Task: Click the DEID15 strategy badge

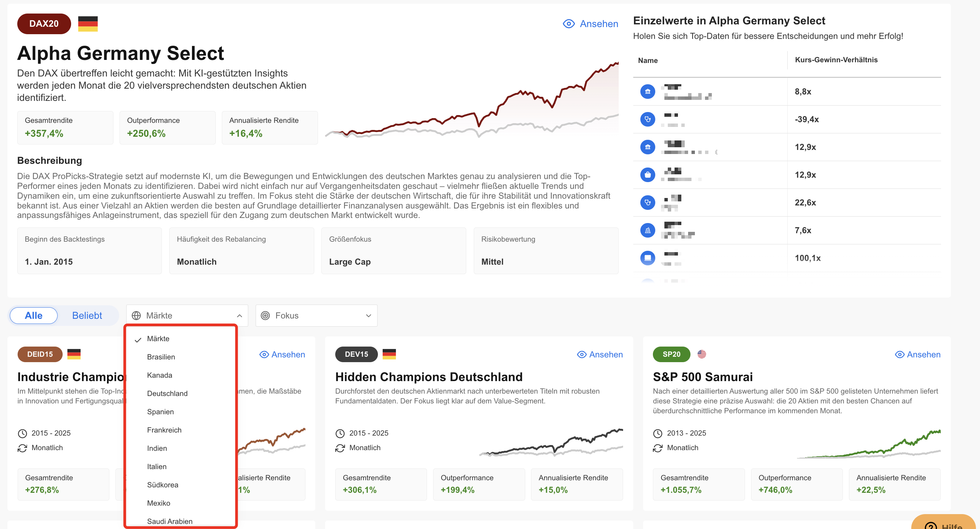Action: pos(40,354)
